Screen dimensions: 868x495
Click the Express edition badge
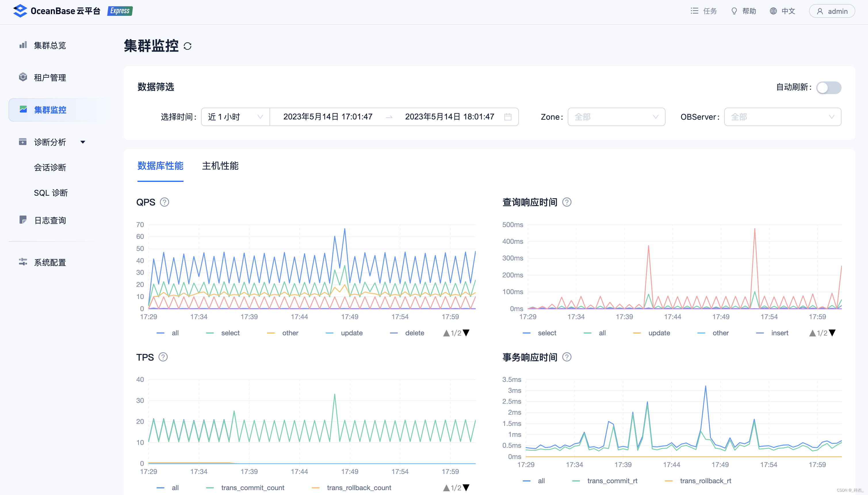pos(120,11)
